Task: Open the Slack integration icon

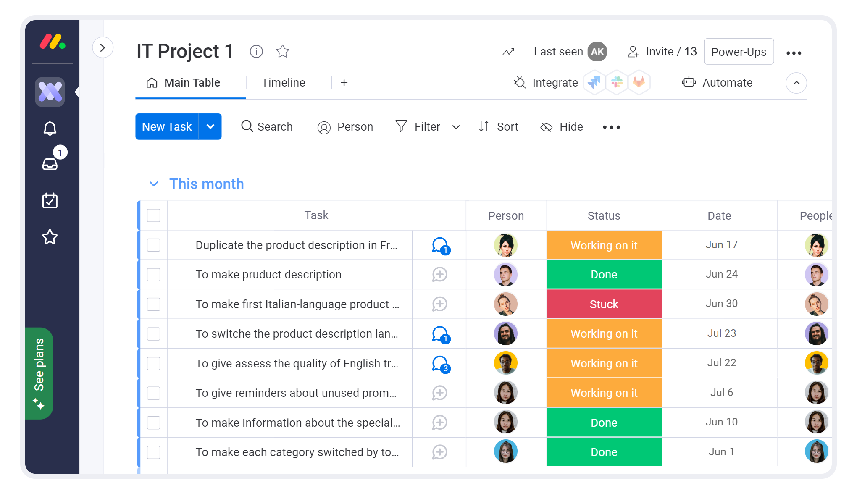Action: pyautogui.click(x=616, y=82)
